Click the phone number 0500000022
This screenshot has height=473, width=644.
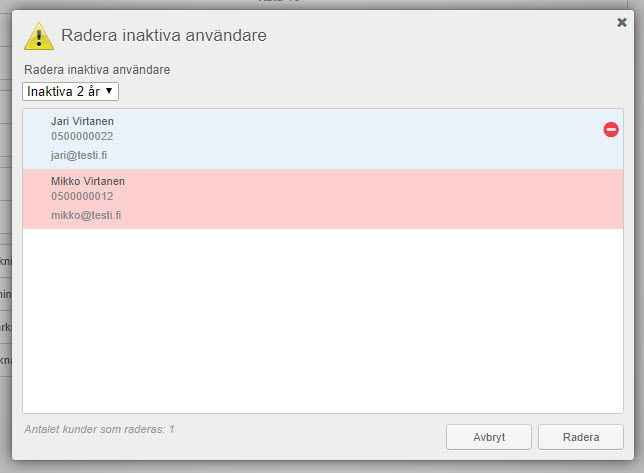pos(82,136)
